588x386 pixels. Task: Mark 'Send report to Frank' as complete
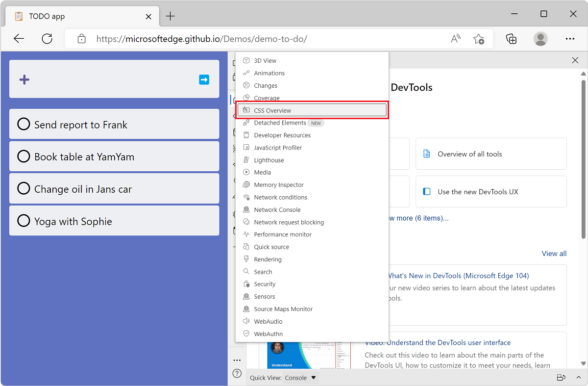[24, 124]
